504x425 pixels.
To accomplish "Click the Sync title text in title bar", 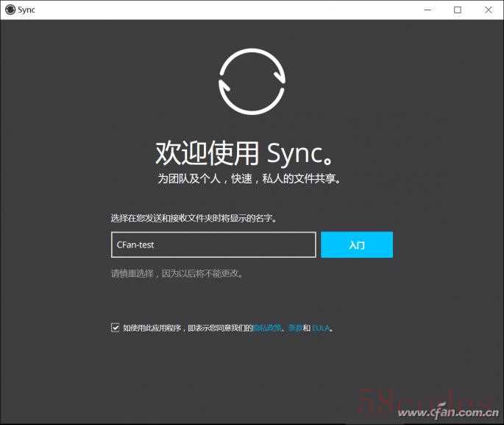I will [26, 10].
